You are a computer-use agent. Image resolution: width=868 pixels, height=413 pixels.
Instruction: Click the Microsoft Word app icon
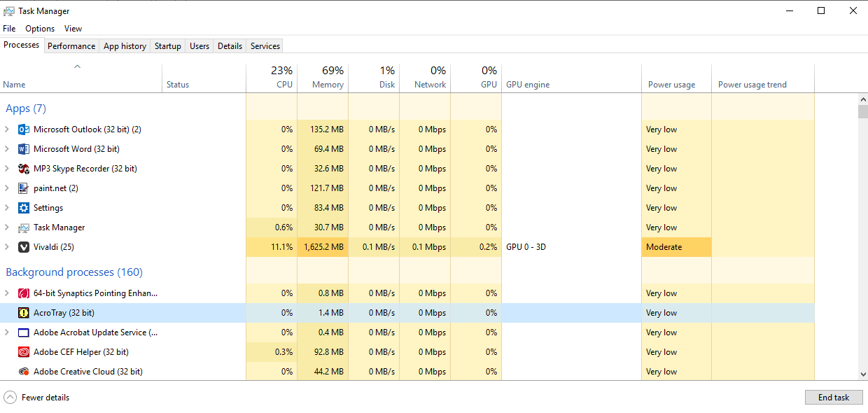23,149
